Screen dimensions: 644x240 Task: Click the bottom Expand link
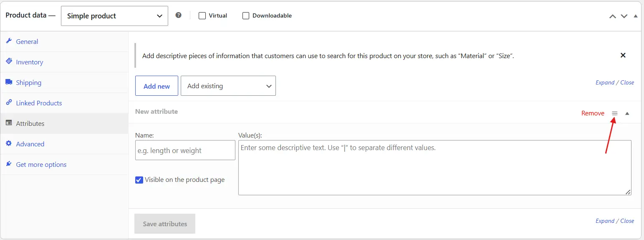(x=605, y=221)
